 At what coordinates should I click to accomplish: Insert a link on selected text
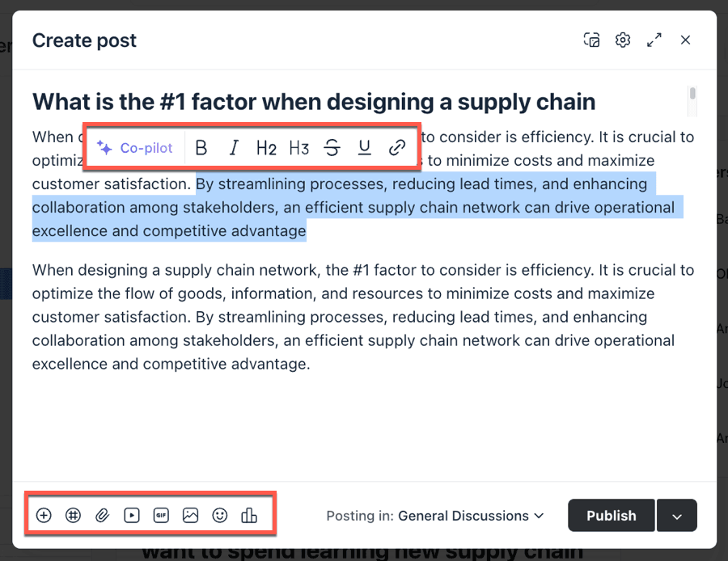[397, 148]
